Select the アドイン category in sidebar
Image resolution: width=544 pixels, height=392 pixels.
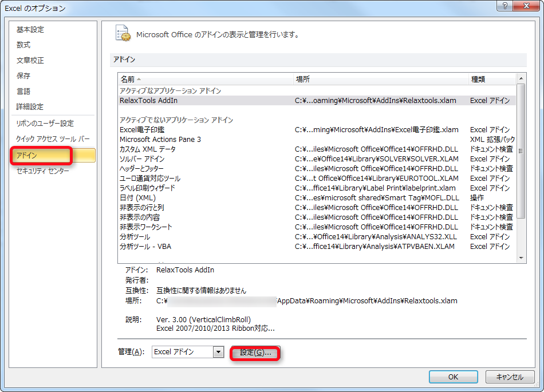(53, 155)
